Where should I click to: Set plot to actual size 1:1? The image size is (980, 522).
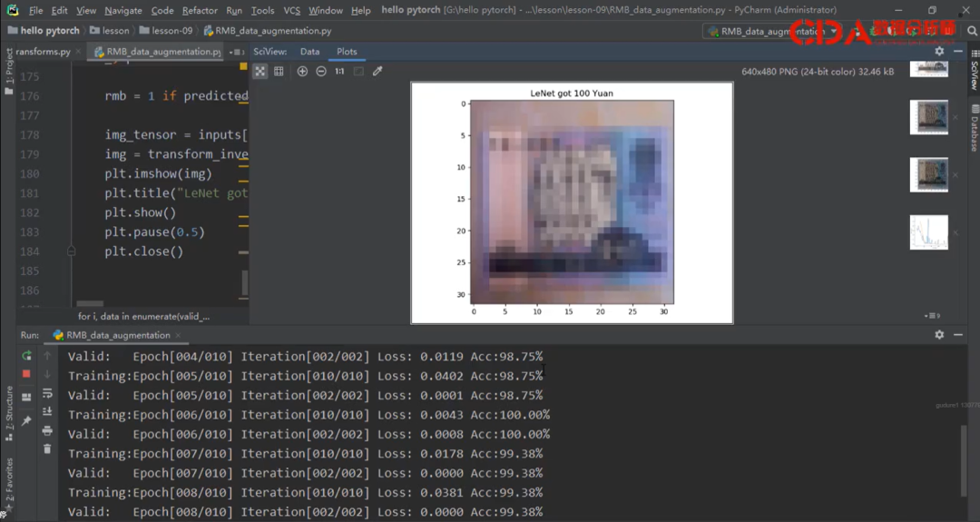(x=339, y=72)
